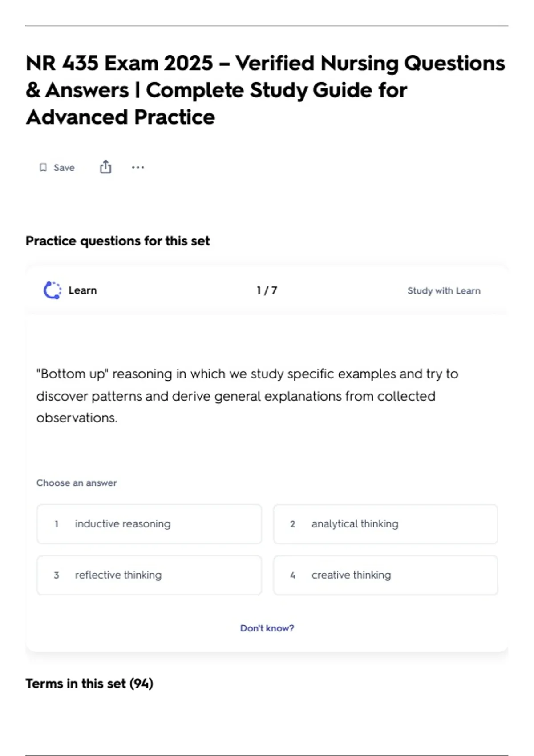
Task: Click the "1 / 7" question counter
Action: point(267,290)
